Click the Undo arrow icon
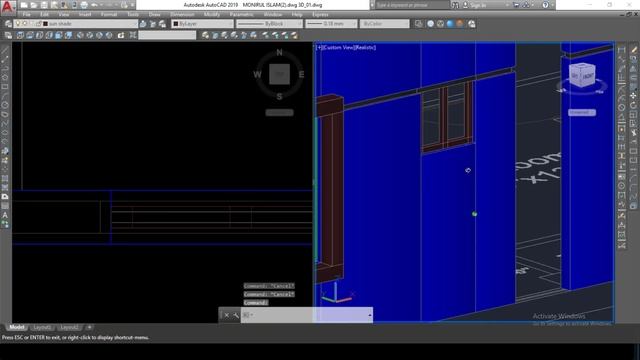 94,5
